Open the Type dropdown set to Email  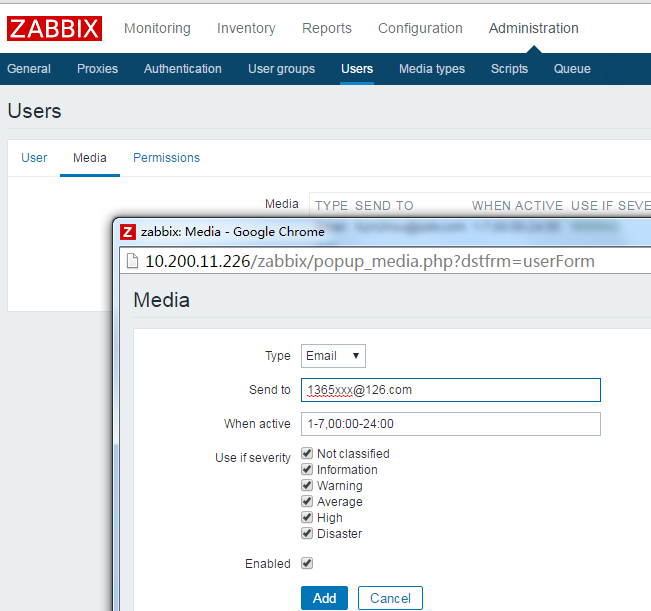[x=333, y=356]
